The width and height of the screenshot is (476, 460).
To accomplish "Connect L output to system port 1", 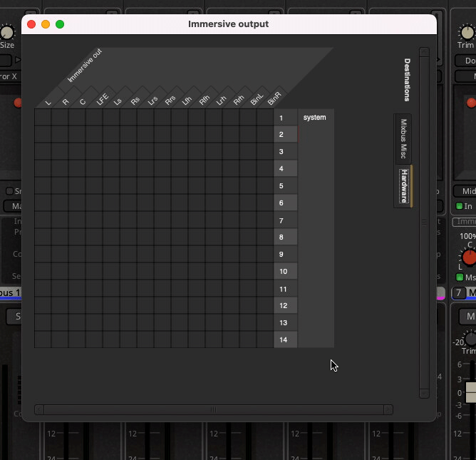I will click(x=43, y=117).
